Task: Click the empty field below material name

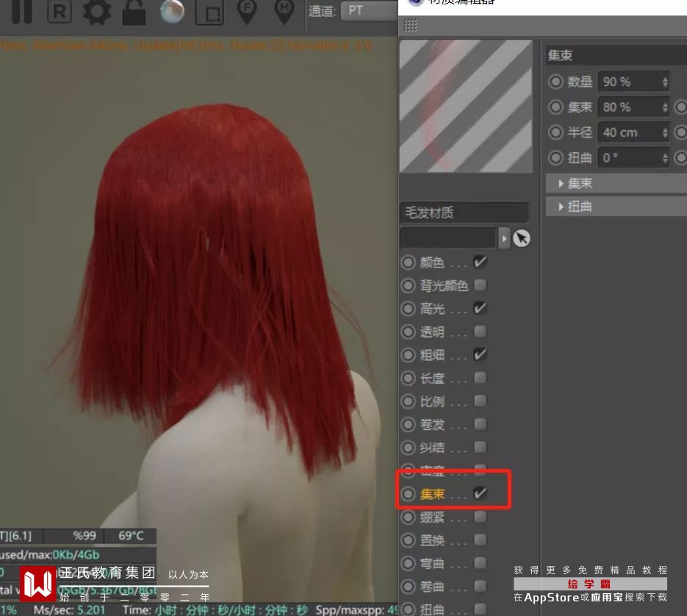Action: (x=448, y=238)
